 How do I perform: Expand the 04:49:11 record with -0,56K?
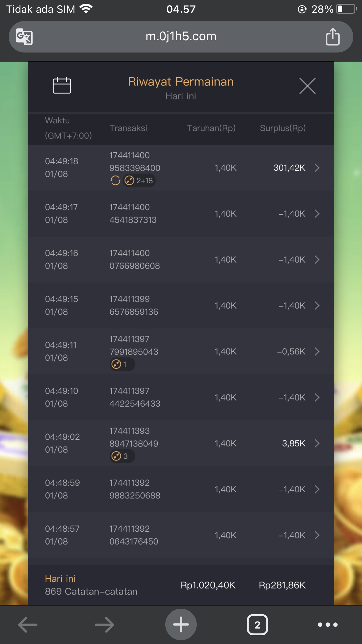click(x=317, y=351)
